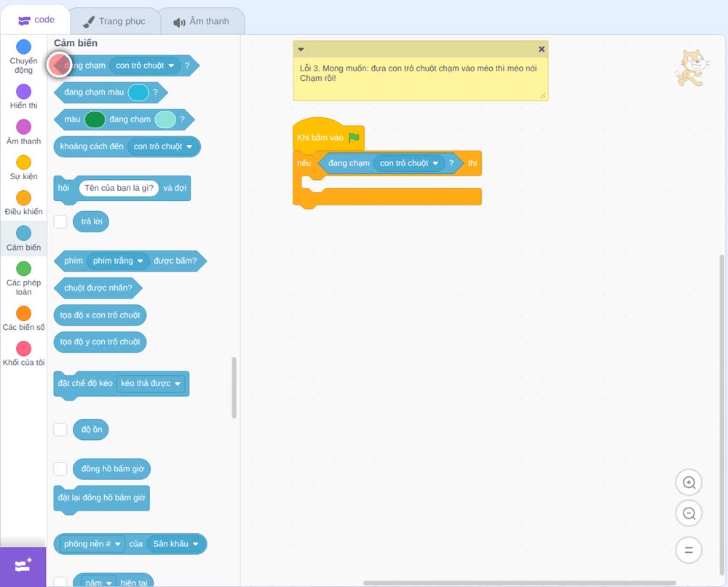Close the yellow comment note
This screenshot has height=587, width=728.
click(x=542, y=49)
